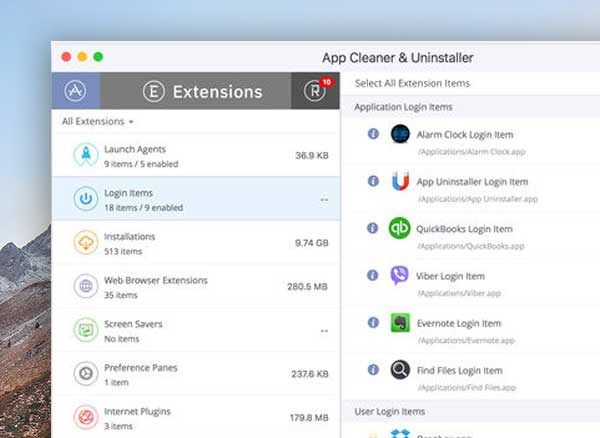The width and height of the screenshot is (600, 438).
Task: Click the Launch Agents rocket icon
Action: [x=86, y=155]
